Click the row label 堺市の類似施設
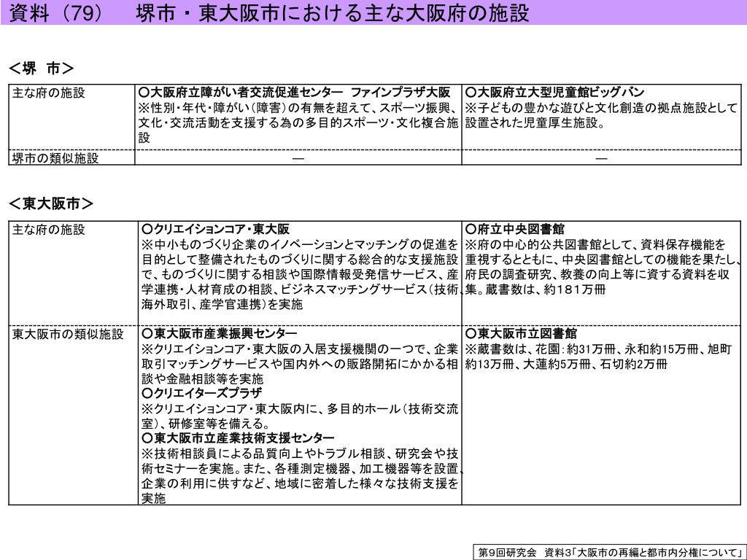This screenshot has width=747, height=560. click(x=55, y=158)
